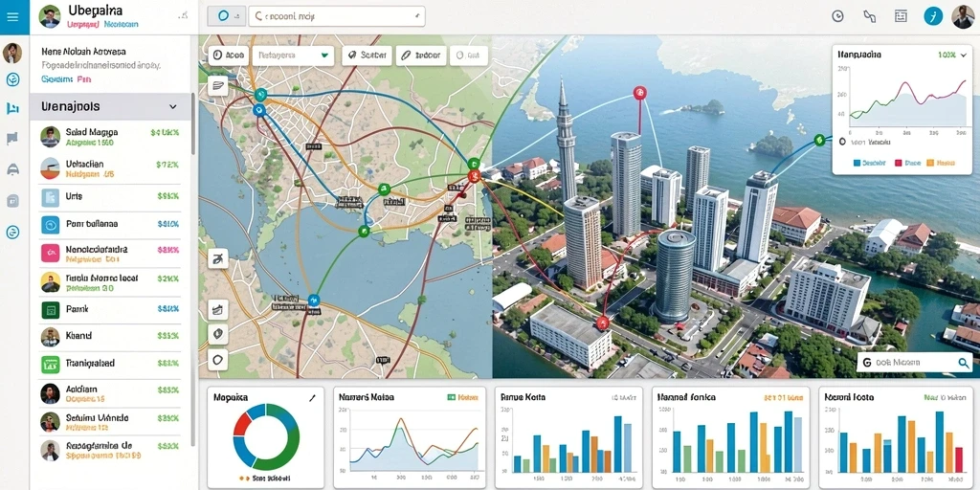Click the clock icon in the top-right toolbar
This screenshot has height=490, width=980.
pyautogui.click(x=838, y=17)
